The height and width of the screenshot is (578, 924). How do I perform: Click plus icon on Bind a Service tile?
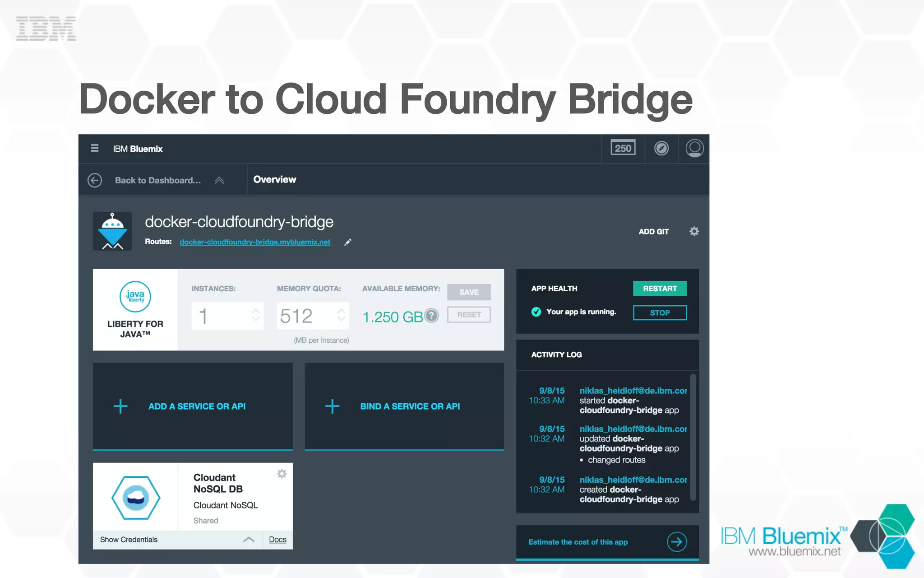click(x=333, y=406)
